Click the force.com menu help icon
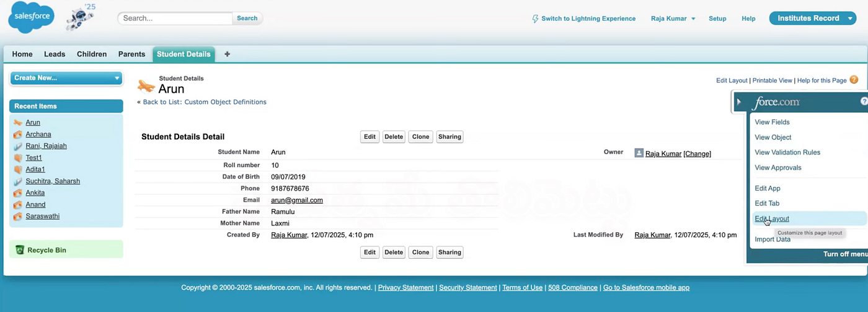Screen dimensions: 868x312 tap(864, 102)
